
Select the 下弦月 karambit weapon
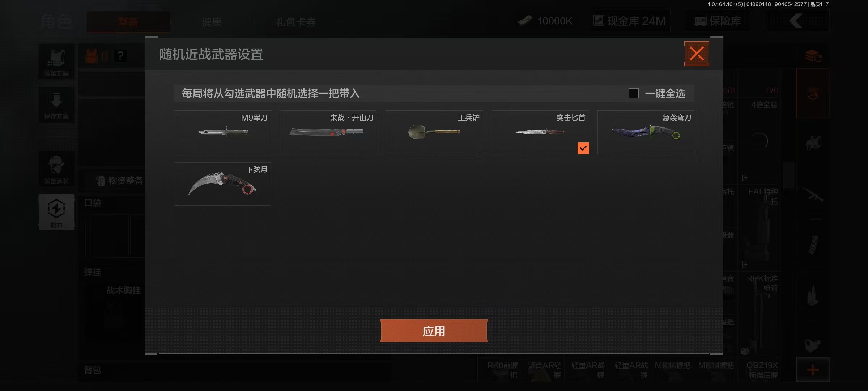[222, 184]
